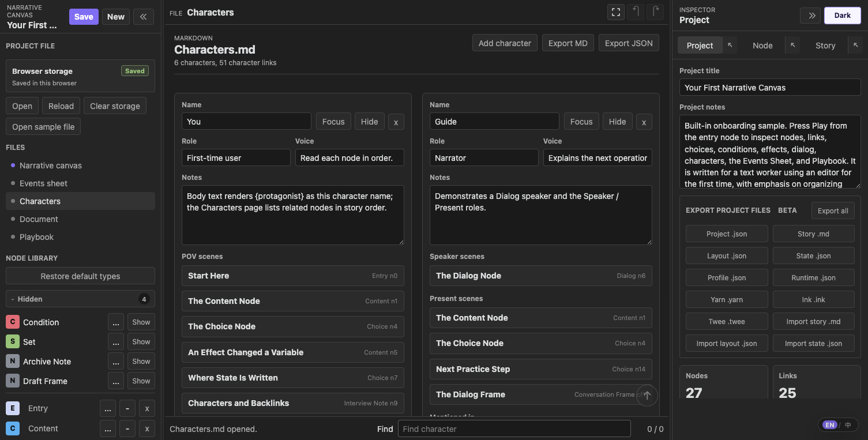Open the Events sheet file
This screenshot has height=440, width=868.
(x=80, y=183)
